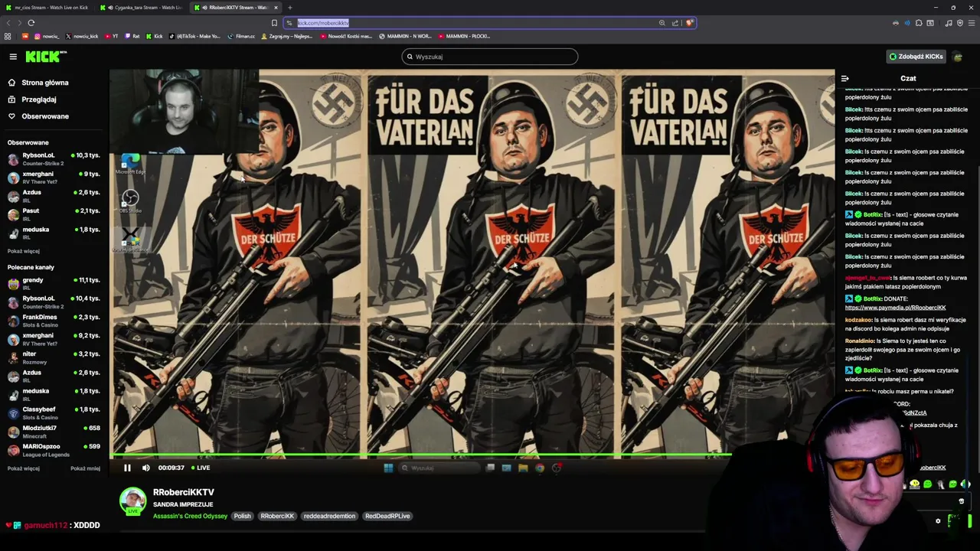Open the media control music icon
This screenshot has width=980, height=551.
coord(949,23)
